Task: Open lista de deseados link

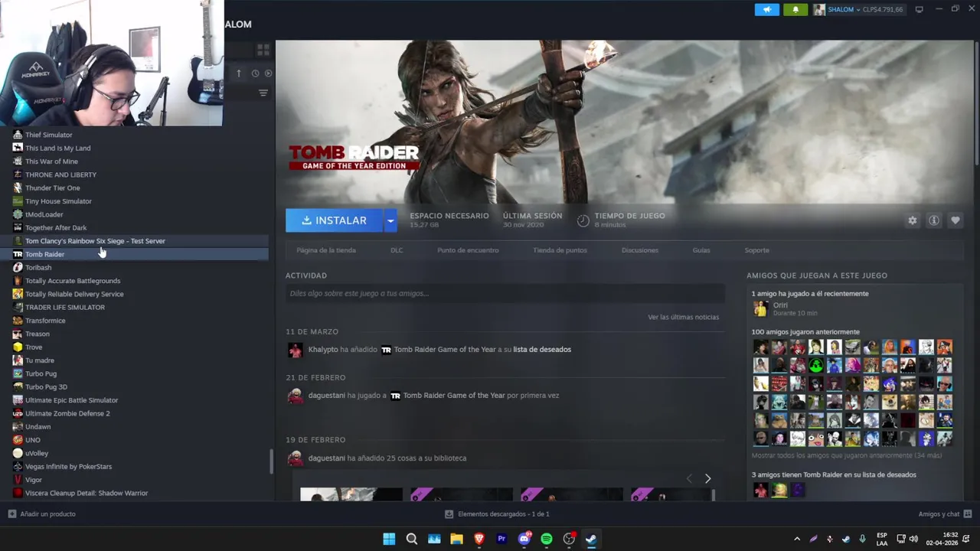Action: coord(542,350)
